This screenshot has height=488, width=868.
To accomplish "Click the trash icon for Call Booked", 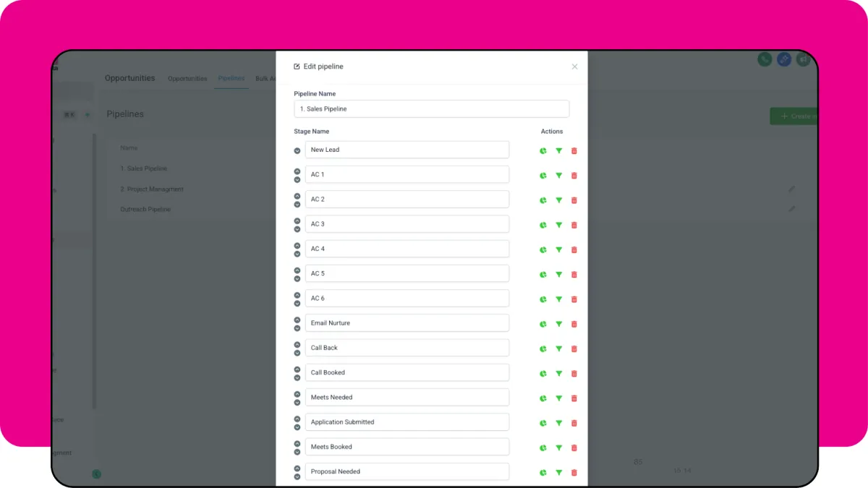I will pos(574,374).
